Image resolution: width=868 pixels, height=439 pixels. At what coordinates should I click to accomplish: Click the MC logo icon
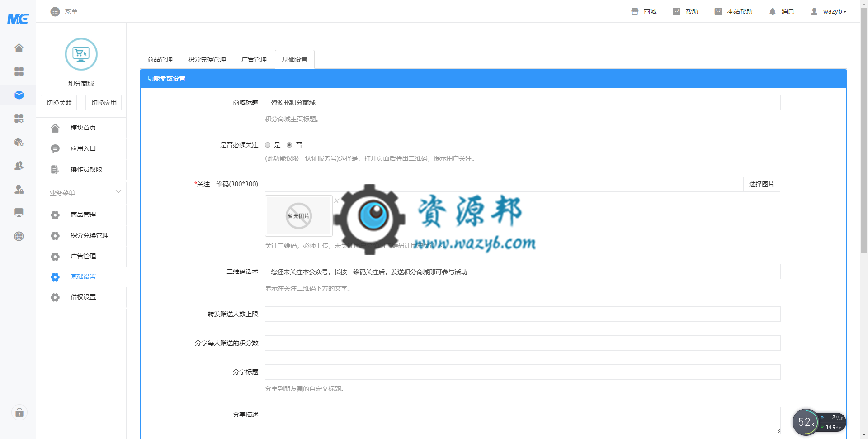(18, 19)
